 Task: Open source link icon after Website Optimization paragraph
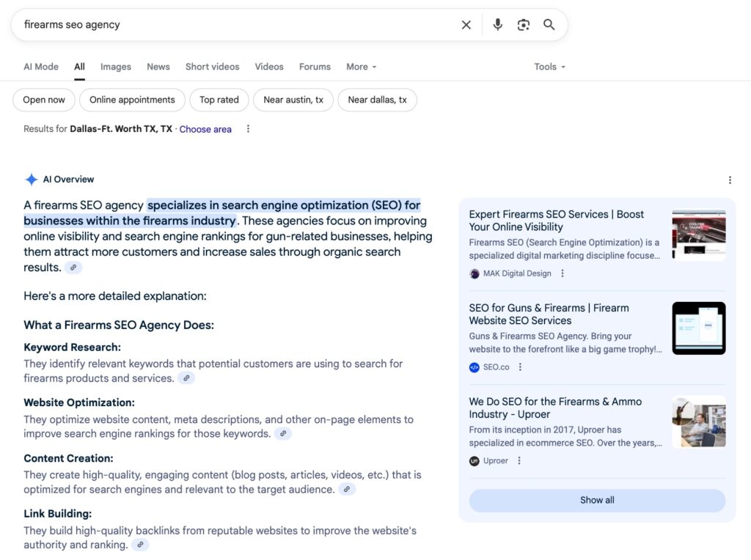(x=283, y=434)
